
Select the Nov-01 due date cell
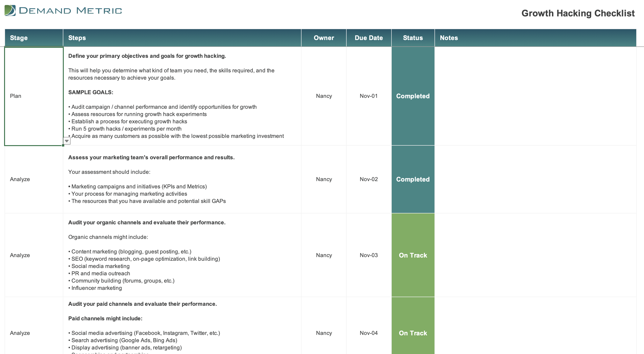tap(369, 96)
